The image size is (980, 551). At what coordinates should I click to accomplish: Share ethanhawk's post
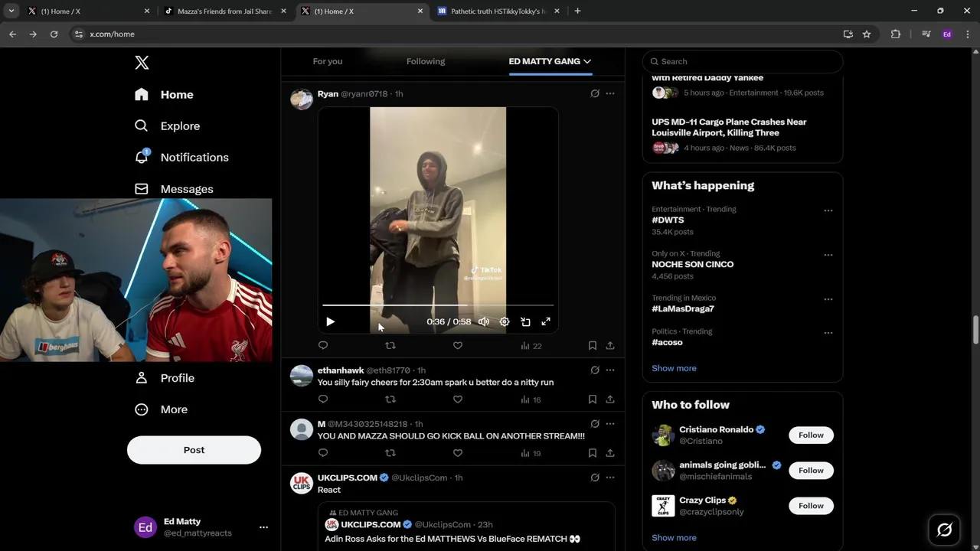point(610,399)
